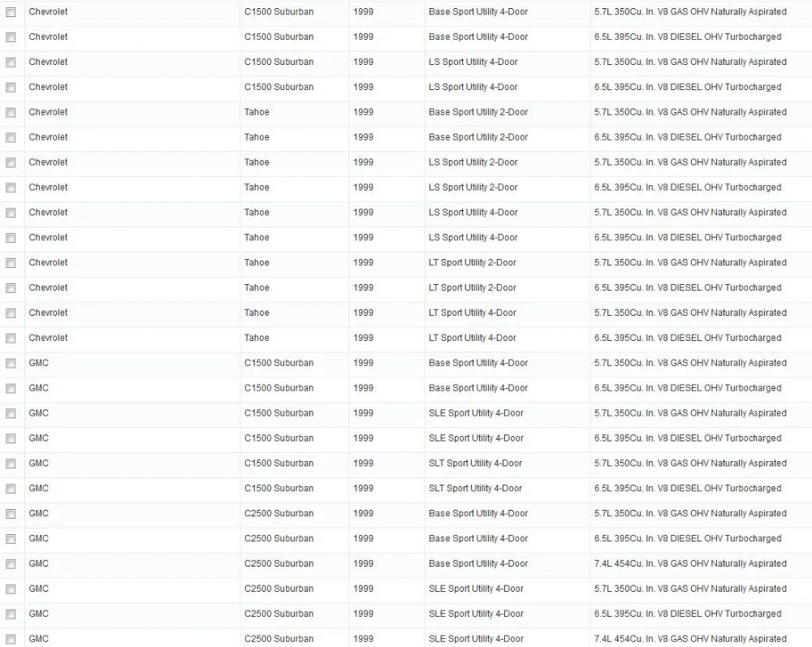Select the Tahoe LT 2-Door 6.5L diesel checkbox
Screen dimensions: 812x647
[x=11, y=288]
